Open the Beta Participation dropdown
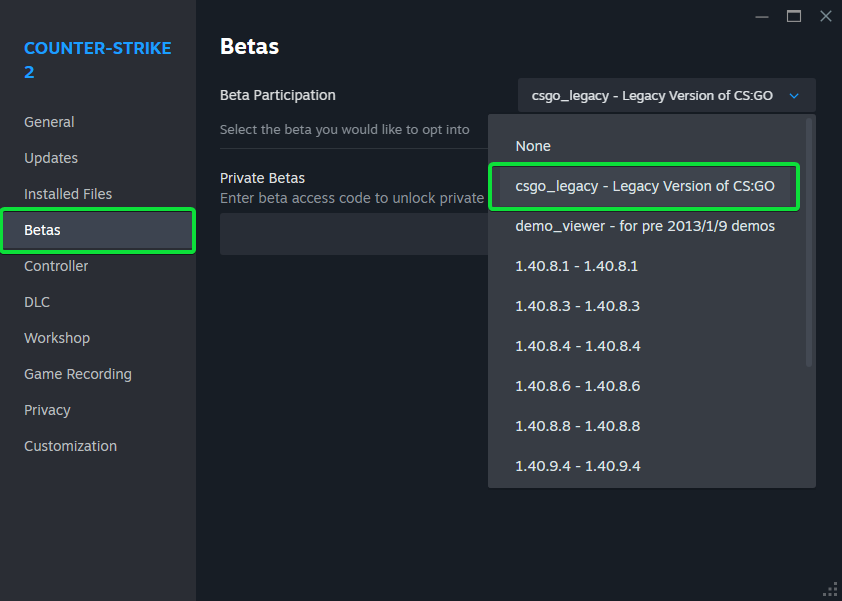This screenshot has height=601, width=842. tap(666, 96)
